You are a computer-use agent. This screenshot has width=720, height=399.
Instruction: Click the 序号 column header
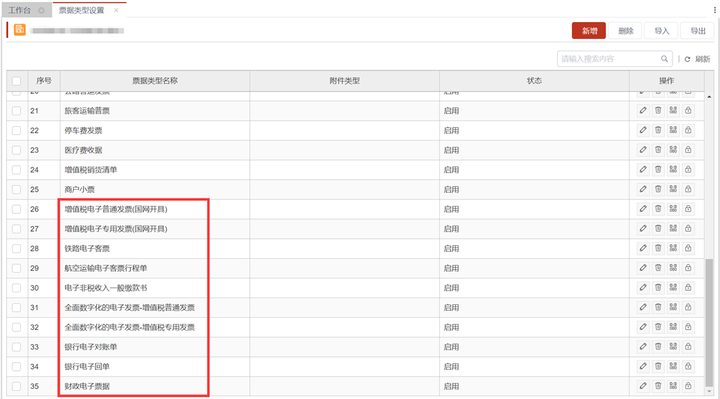click(x=44, y=81)
